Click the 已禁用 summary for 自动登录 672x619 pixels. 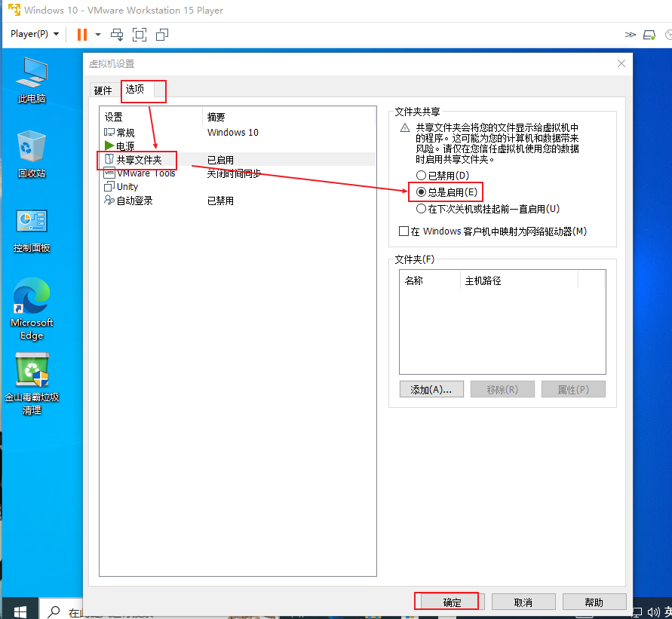tap(220, 201)
